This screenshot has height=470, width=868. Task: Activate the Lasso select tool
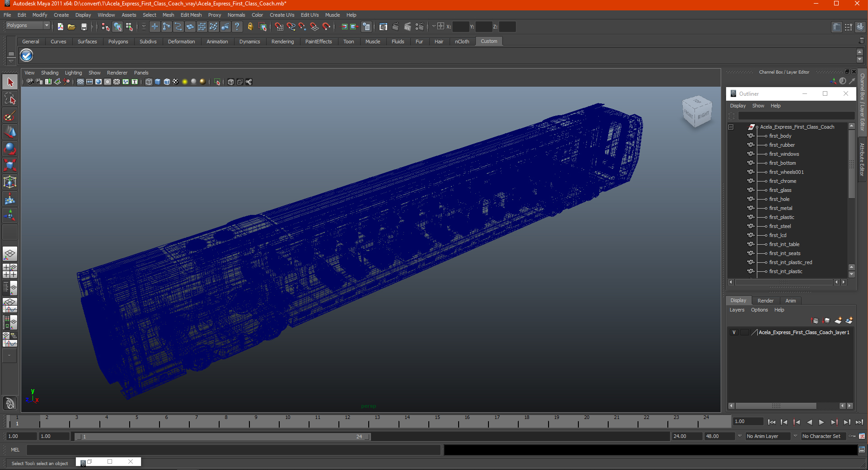click(x=10, y=99)
